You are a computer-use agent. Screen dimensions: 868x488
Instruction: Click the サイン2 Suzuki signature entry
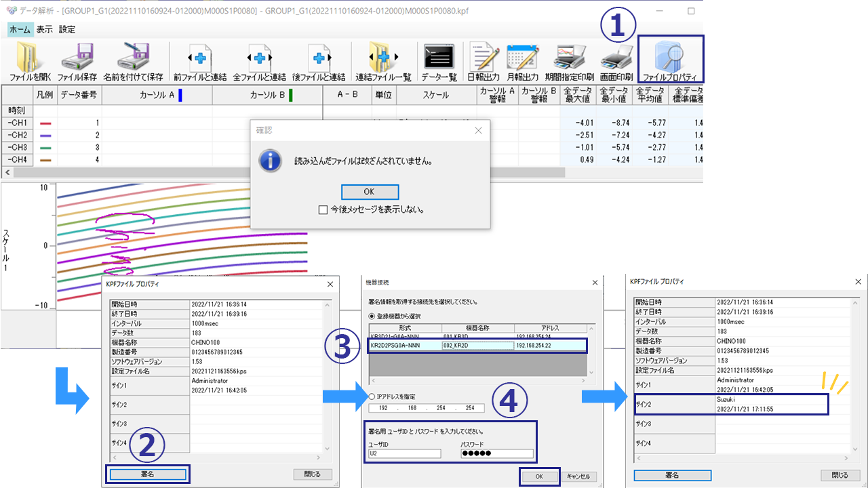[x=731, y=405]
